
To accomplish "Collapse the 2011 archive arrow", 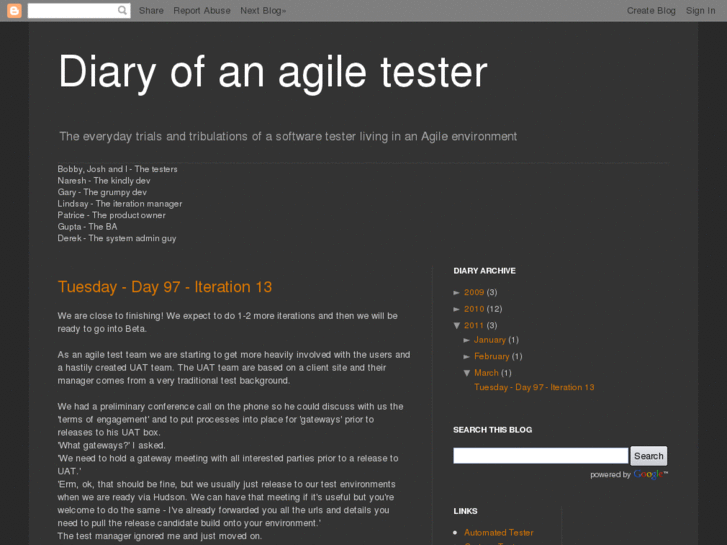I will tap(457, 326).
